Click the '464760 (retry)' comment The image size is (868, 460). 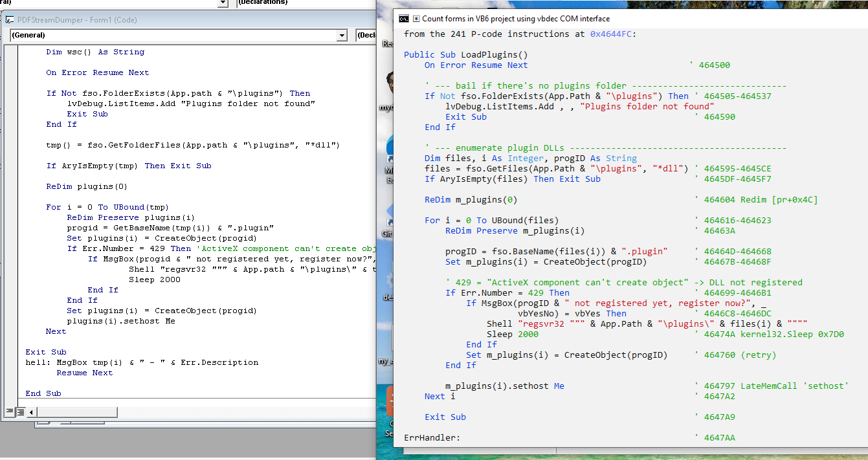(x=735, y=355)
